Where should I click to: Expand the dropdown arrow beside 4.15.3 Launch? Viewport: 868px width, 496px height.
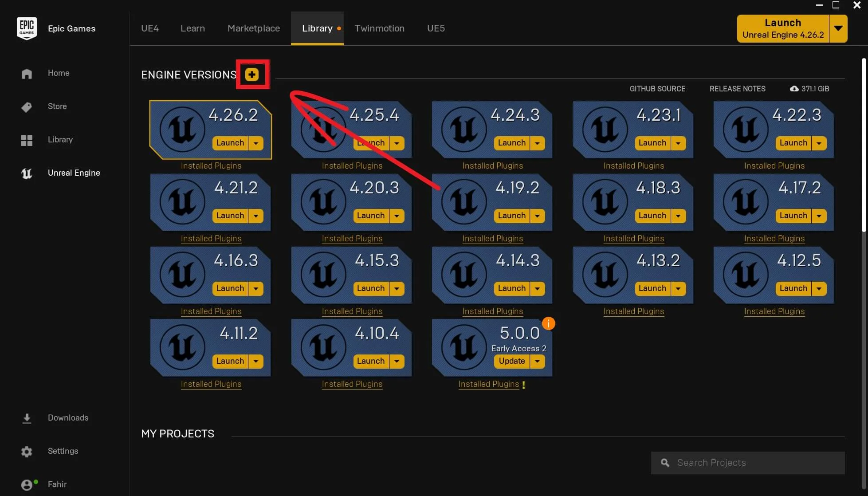pyautogui.click(x=397, y=289)
